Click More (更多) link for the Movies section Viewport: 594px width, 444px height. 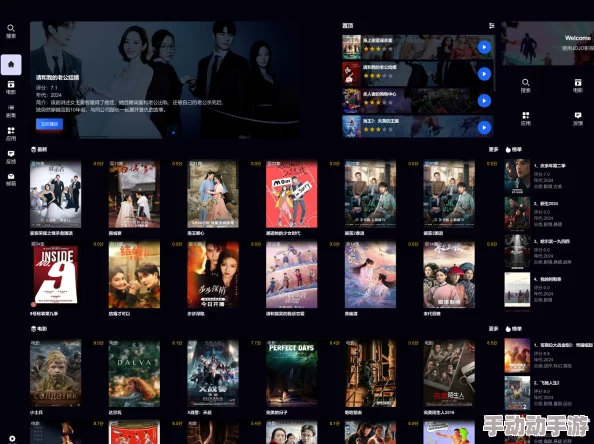[x=493, y=329]
